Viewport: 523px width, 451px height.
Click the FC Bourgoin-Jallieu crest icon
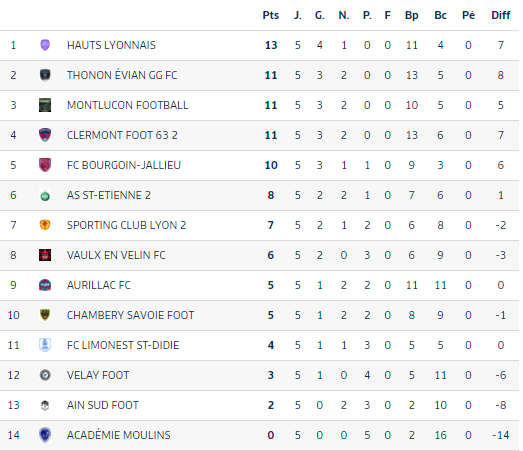point(45,165)
